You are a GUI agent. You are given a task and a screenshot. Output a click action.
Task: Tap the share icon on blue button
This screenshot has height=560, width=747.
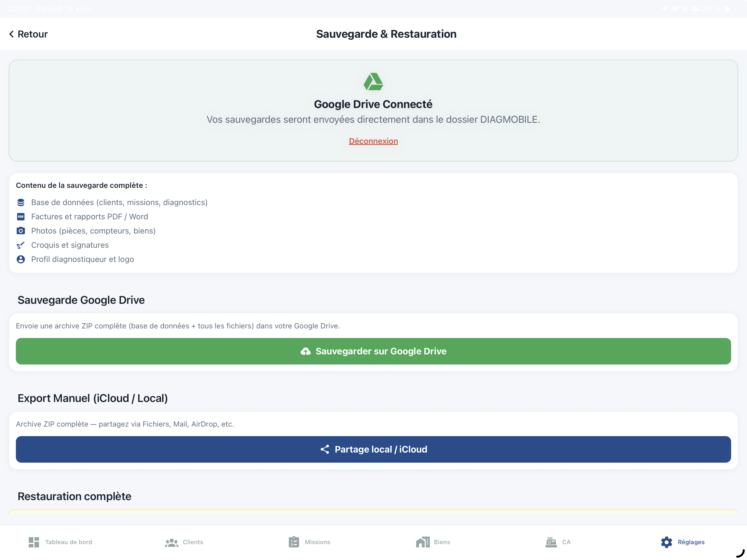[325, 449]
